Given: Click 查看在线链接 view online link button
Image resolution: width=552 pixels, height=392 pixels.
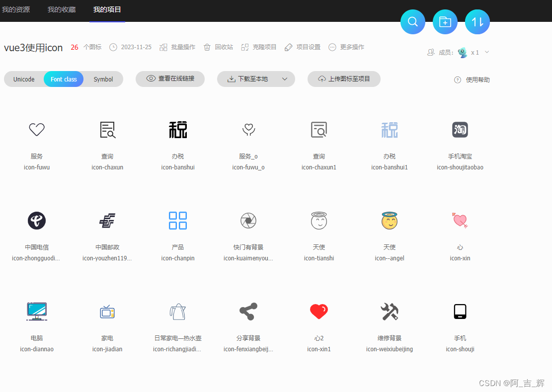Looking at the screenshot, I should point(170,79).
